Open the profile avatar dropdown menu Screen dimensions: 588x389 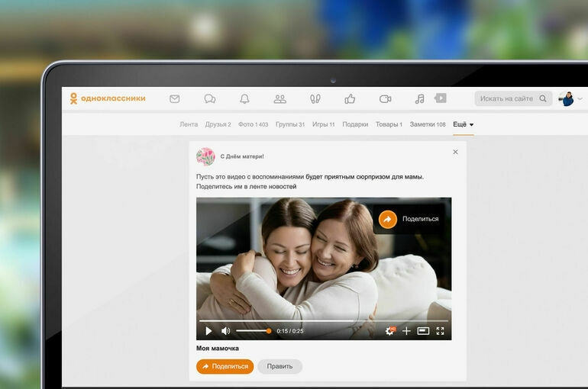coord(570,98)
